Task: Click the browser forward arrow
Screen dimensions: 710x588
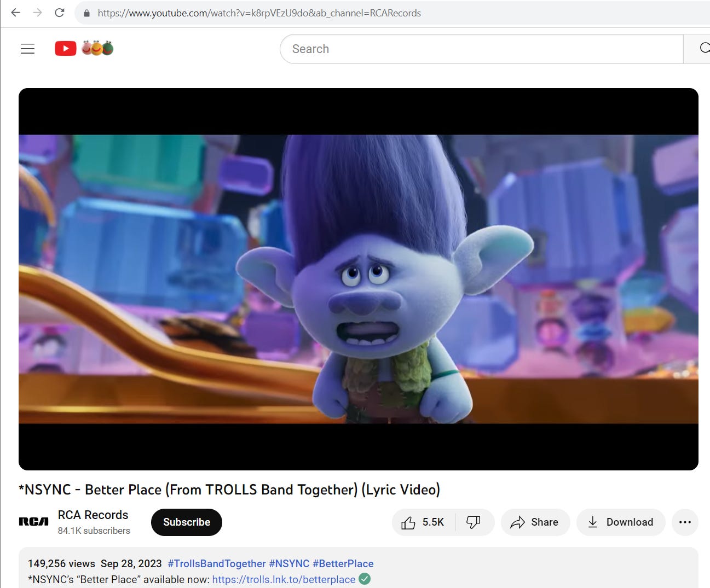Action: tap(37, 13)
